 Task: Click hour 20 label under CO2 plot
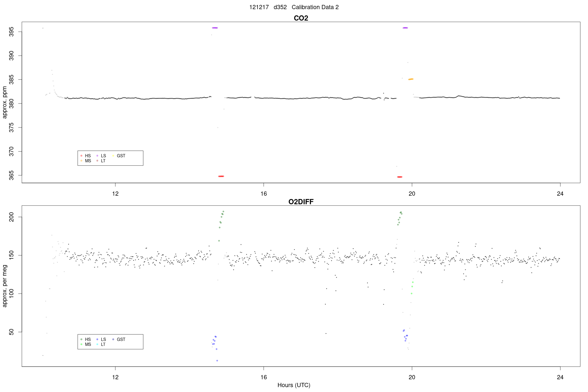tap(412, 194)
